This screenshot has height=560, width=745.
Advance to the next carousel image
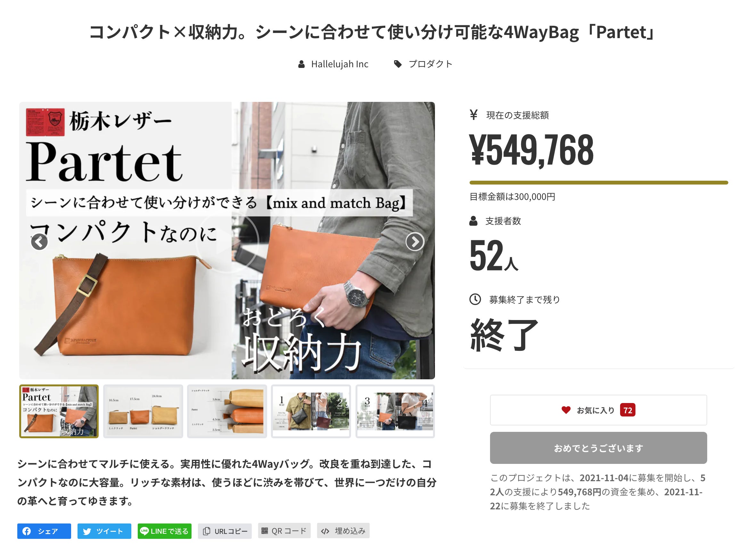(x=414, y=242)
